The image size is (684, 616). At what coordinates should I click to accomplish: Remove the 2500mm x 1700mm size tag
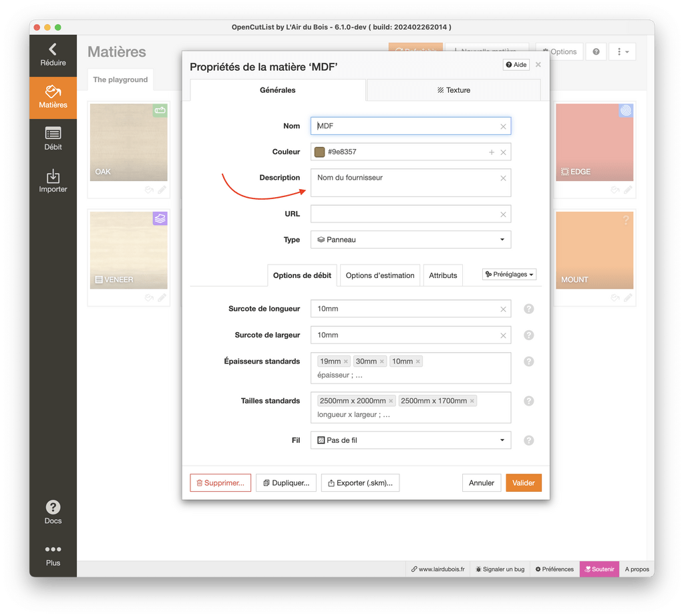point(472,401)
